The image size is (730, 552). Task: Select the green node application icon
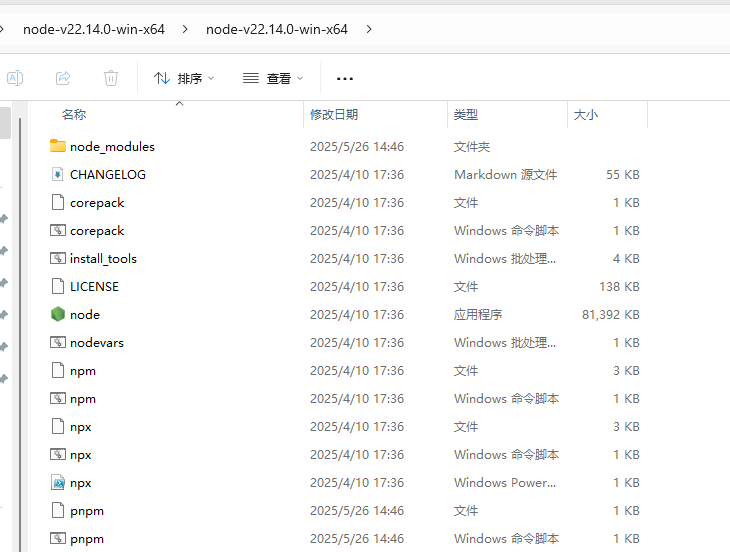58,314
